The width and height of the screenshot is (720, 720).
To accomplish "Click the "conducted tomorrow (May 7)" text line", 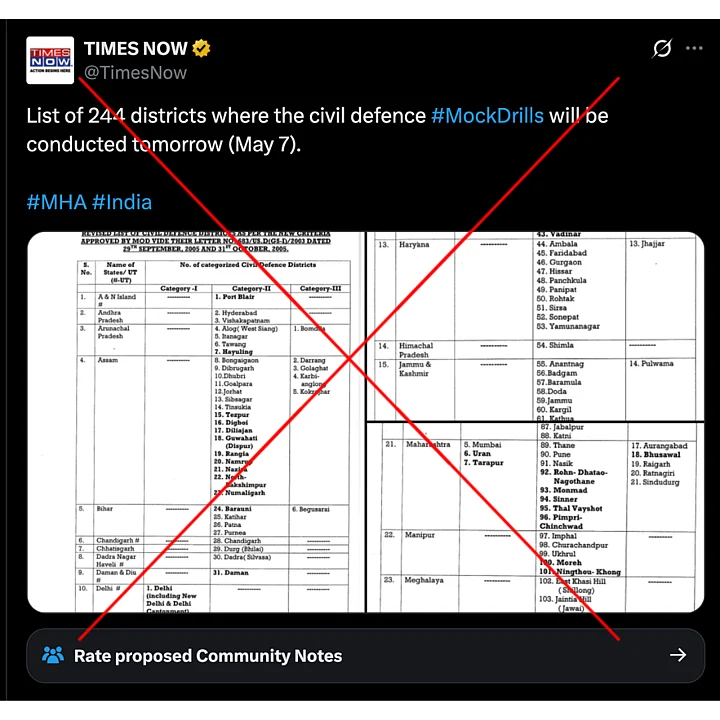I will (x=163, y=144).
